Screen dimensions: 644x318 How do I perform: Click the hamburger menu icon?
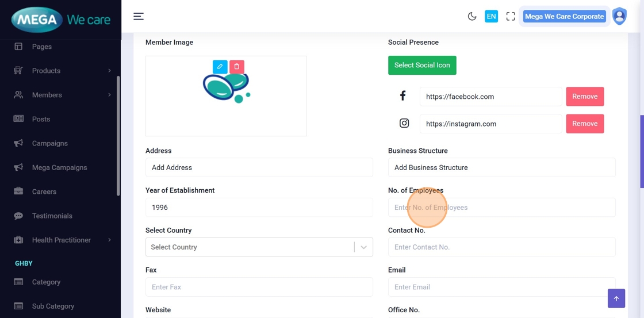point(139,16)
